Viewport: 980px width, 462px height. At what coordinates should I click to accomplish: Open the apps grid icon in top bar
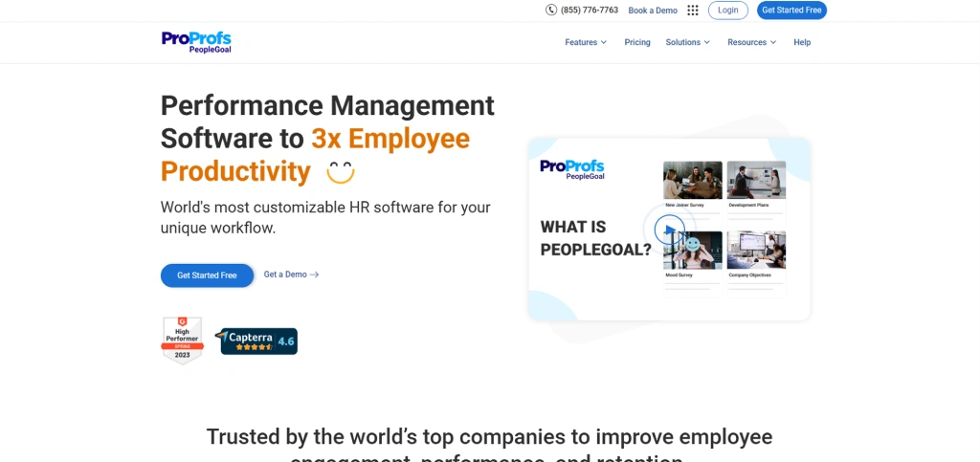tap(693, 10)
